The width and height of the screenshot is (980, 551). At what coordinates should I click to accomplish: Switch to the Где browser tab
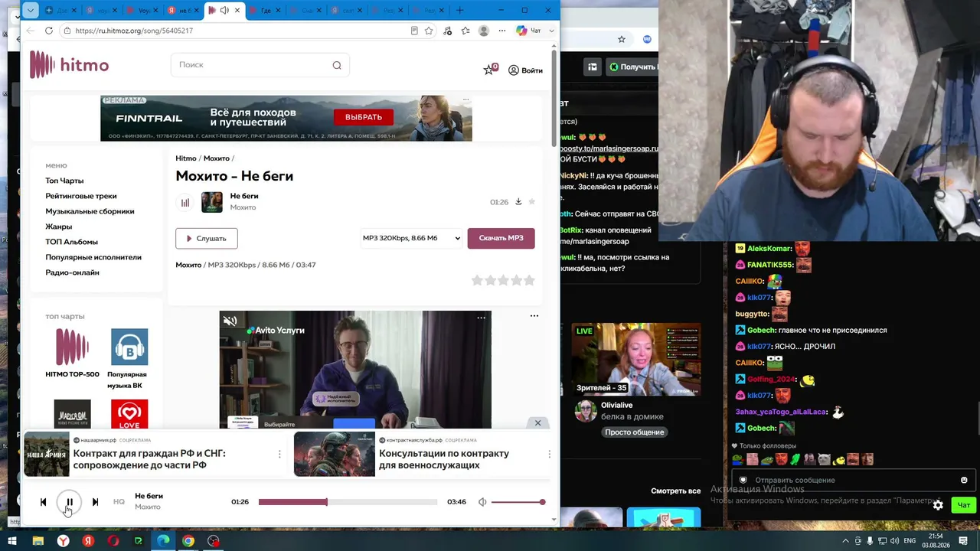pos(266,10)
